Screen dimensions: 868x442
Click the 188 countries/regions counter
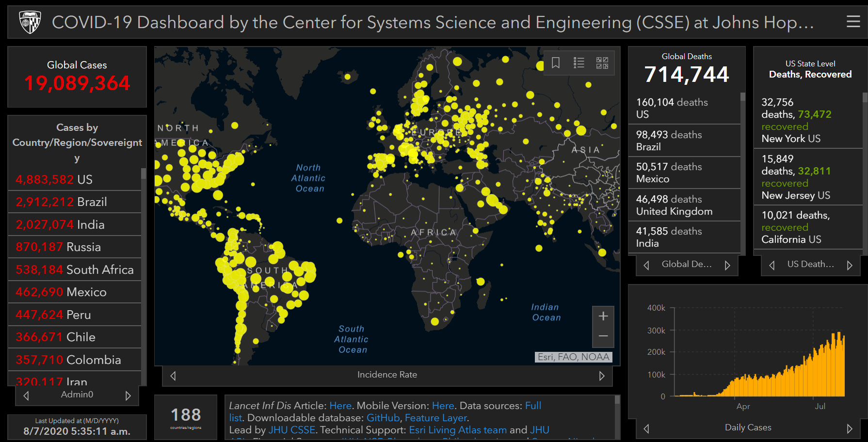point(186,417)
